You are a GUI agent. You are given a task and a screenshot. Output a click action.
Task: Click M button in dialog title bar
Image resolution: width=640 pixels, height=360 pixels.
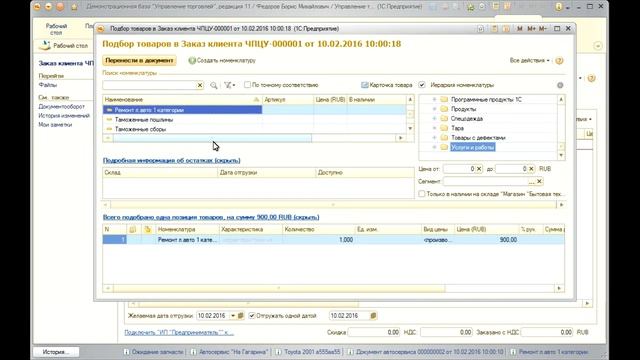[520, 29]
